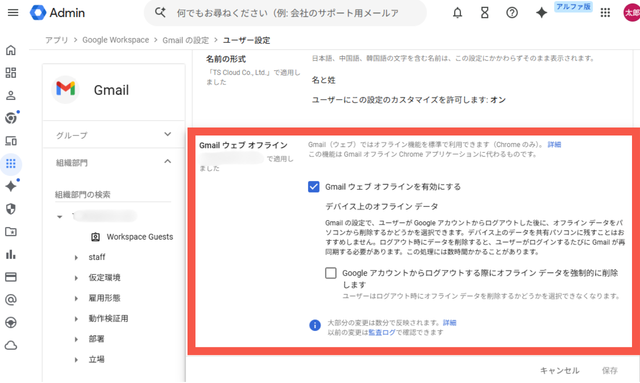Collapse the root organization unit arrow

(x=60, y=216)
